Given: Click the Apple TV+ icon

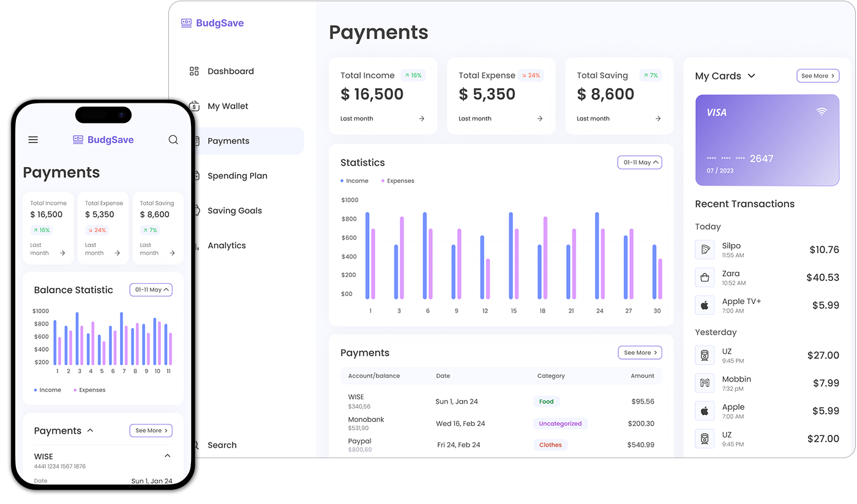Looking at the screenshot, I should (705, 305).
